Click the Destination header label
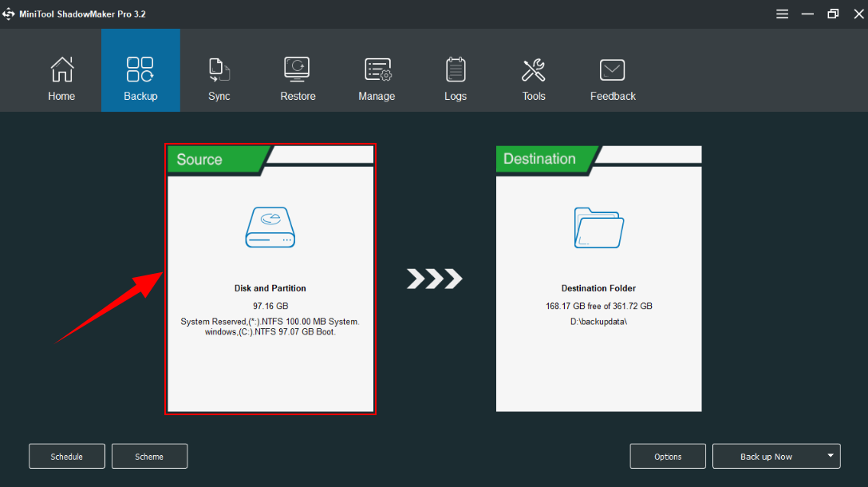The image size is (868, 487). tap(539, 159)
